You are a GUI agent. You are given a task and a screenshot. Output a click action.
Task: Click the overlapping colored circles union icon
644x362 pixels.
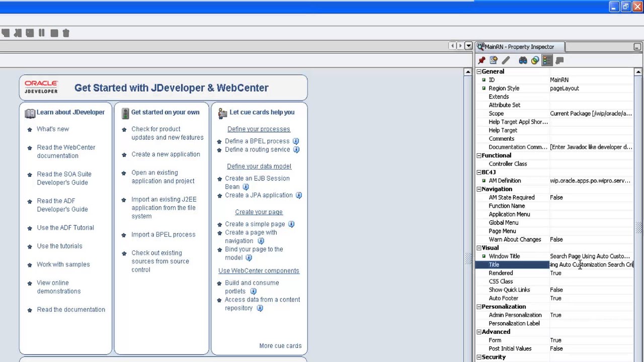point(535,60)
